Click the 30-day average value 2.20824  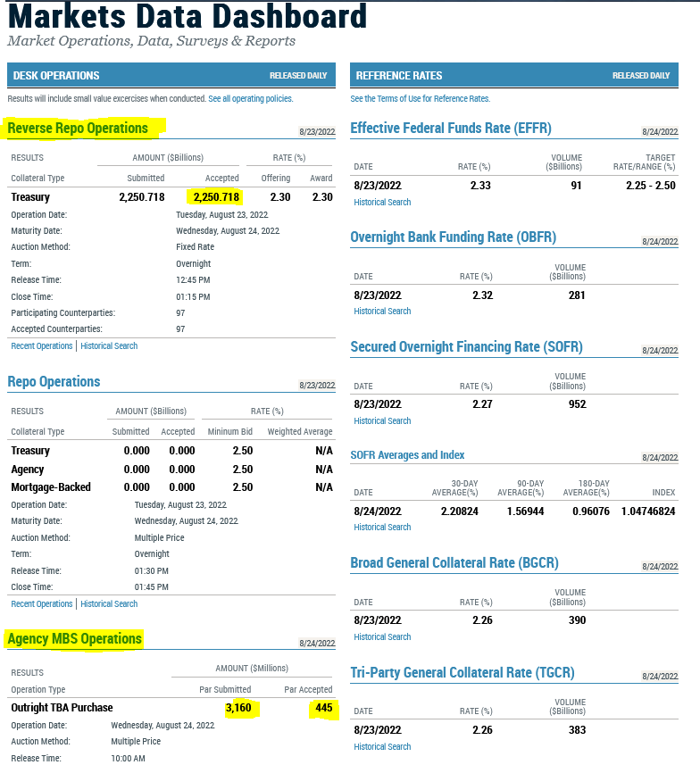pos(459,511)
